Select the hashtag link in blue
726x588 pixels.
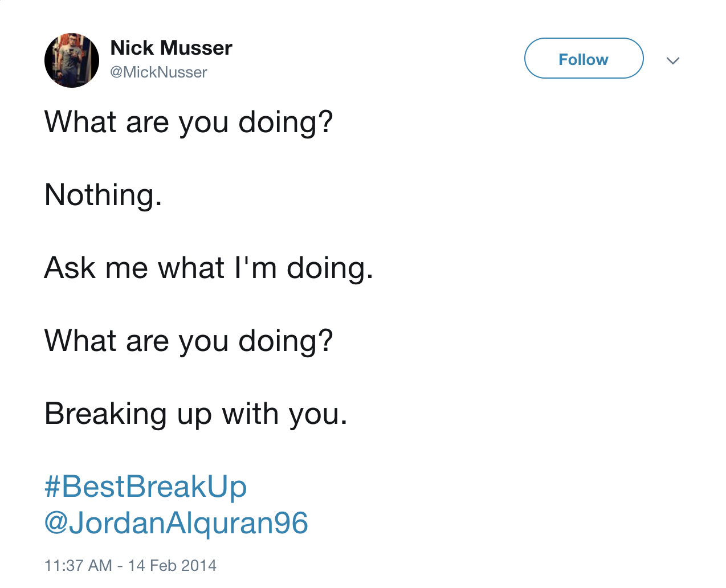(x=145, y=487)
